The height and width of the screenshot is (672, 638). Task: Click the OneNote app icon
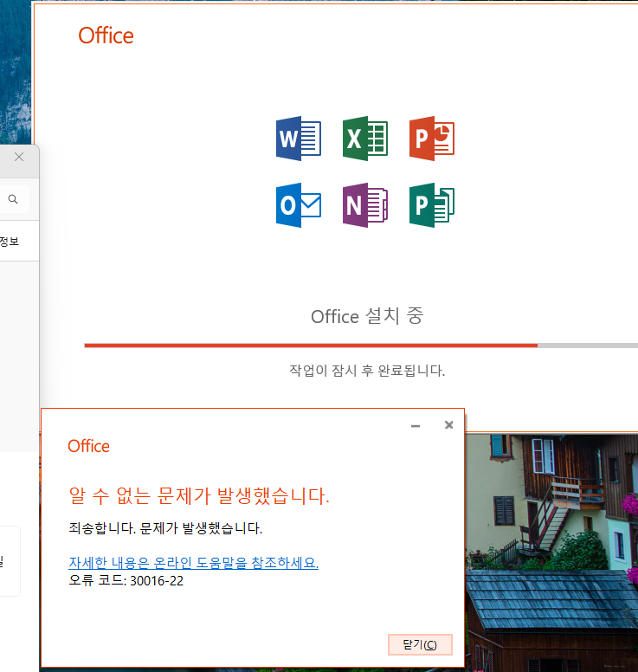tap(365, 205)
